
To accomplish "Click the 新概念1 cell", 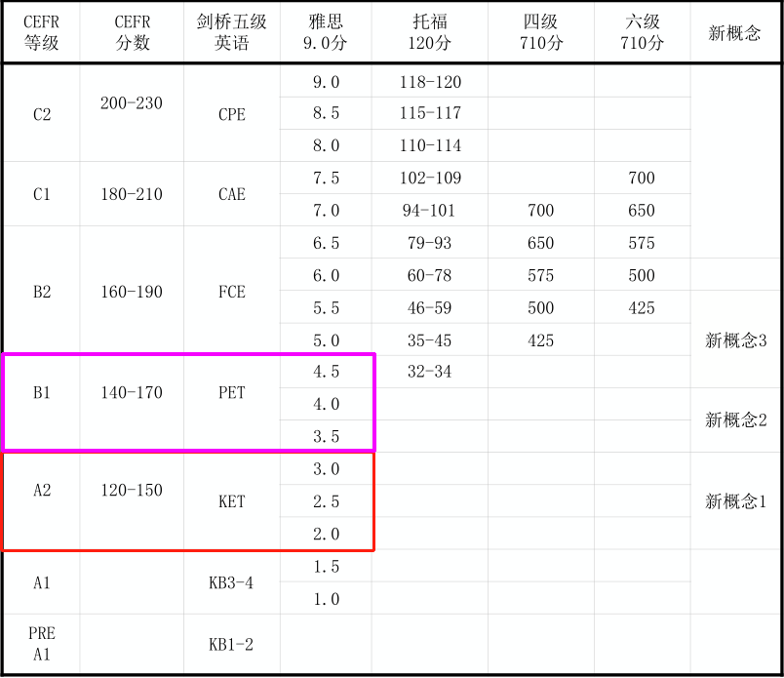I will 734,501.
